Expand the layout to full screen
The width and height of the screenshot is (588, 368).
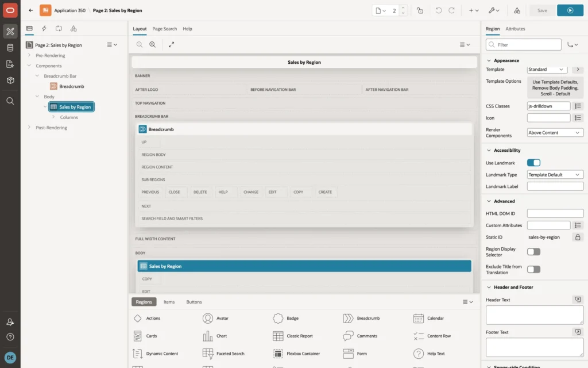[171, 44]
